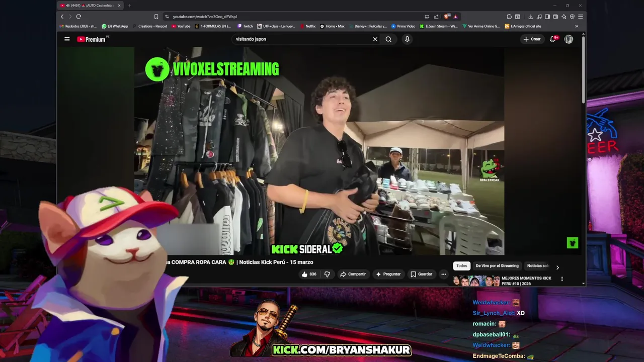Click the search magnifier button

388,39
